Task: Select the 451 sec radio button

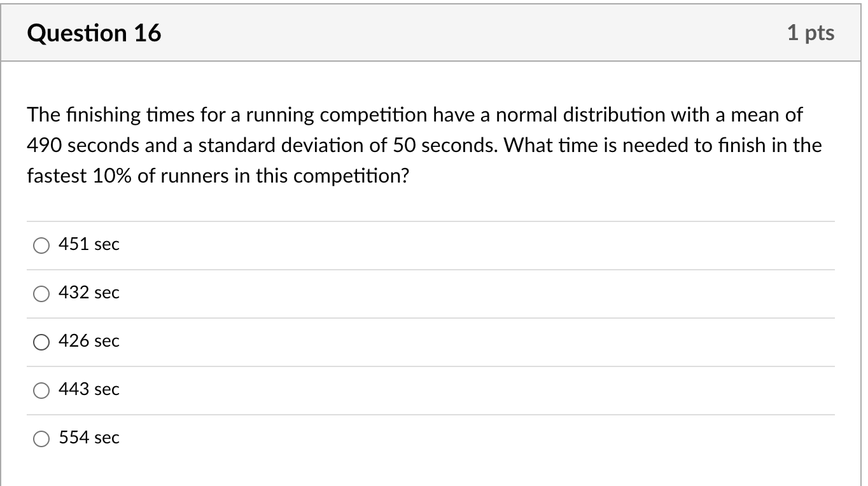Action: click(x=41, y=245)
